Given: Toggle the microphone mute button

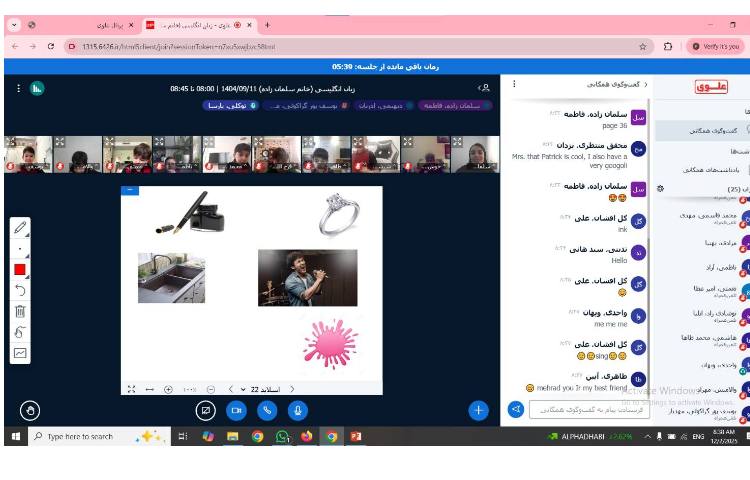Looking at the screenshot, I should click(x=297, y=410).
